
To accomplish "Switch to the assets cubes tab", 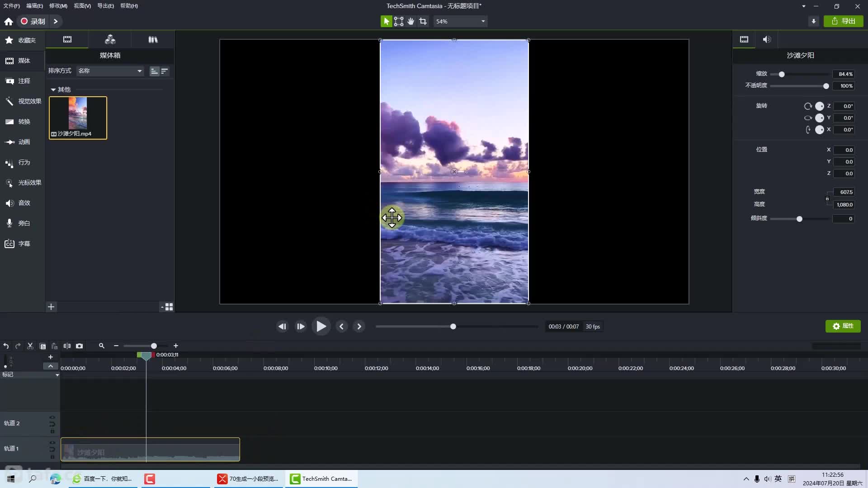I will (x=110, y=39).
